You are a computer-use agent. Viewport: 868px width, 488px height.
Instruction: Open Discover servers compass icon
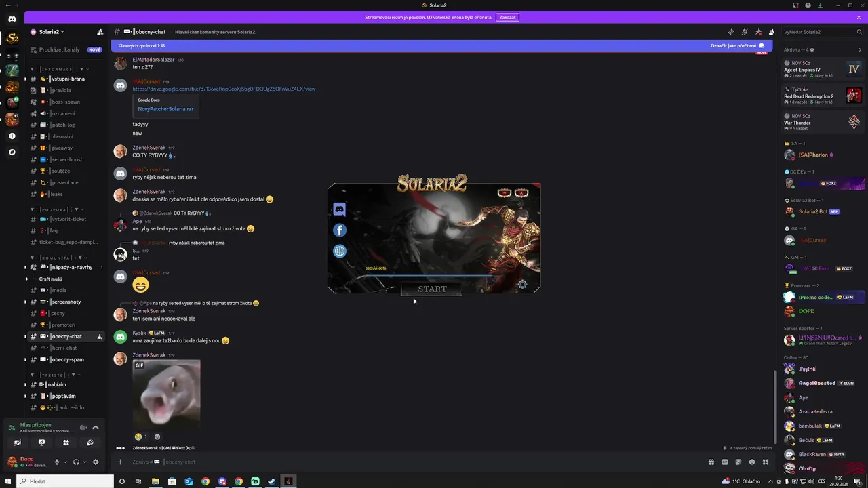click(12, 152)
